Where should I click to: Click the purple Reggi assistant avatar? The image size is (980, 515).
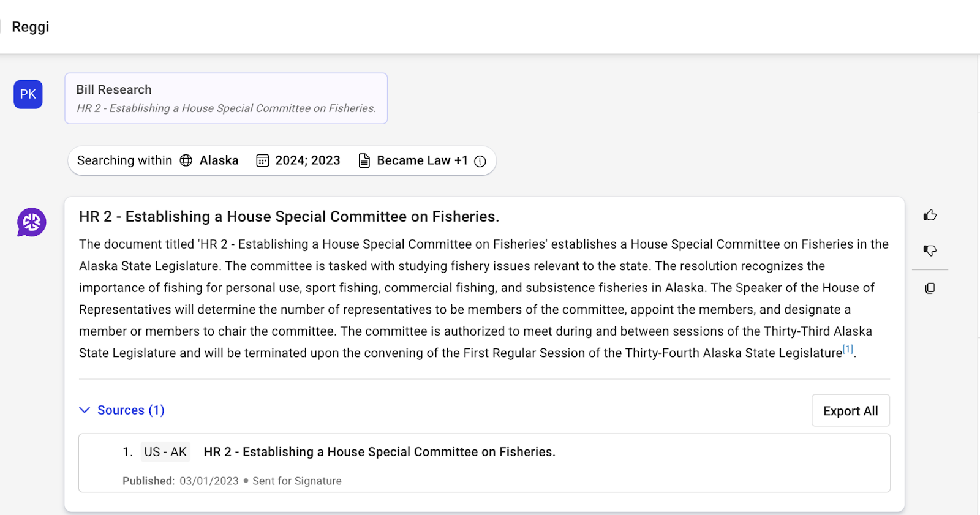(32, 222)
